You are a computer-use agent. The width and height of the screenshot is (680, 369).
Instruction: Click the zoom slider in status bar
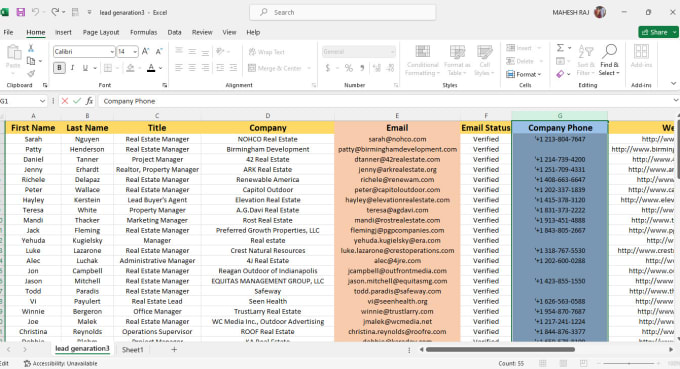(629, 363)
